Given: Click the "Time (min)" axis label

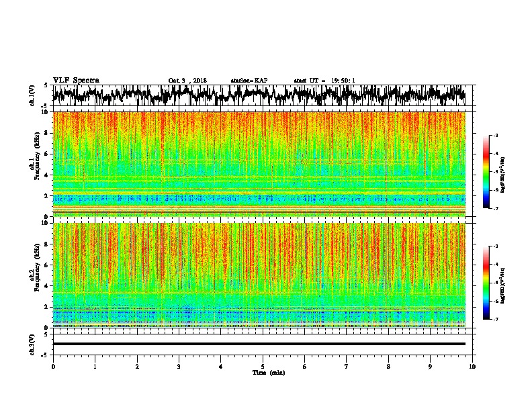Looking at the screenshot, I should click(269, 373).
